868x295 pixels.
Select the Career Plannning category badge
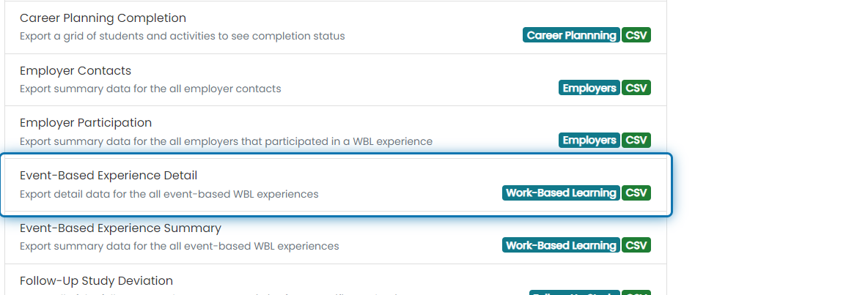[571, 35]
